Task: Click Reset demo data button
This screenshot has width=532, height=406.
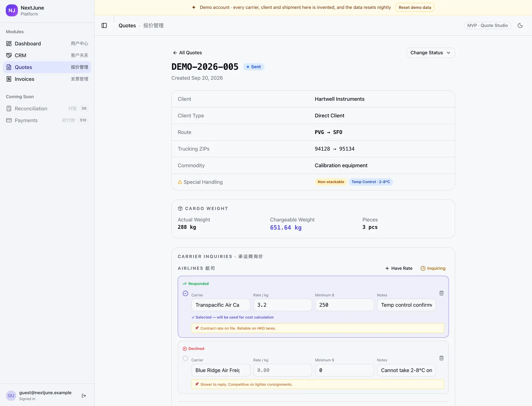Action: click(x=415, y=7)
